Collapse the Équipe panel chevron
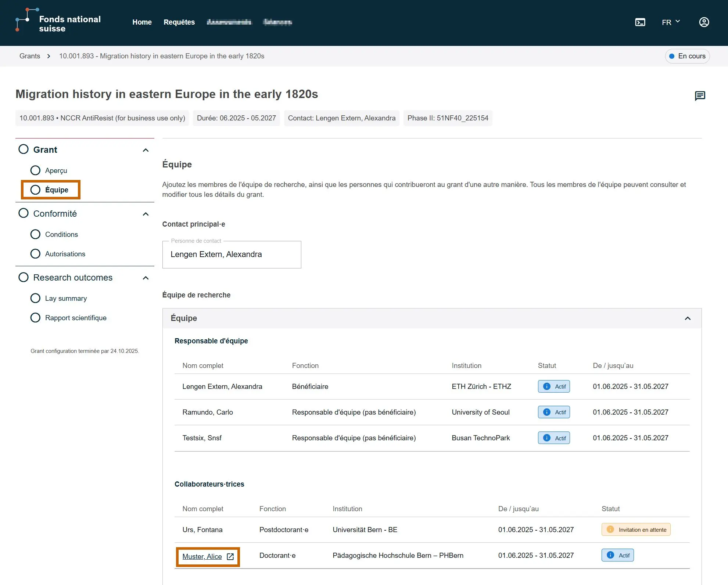 (x=688, y=318)
